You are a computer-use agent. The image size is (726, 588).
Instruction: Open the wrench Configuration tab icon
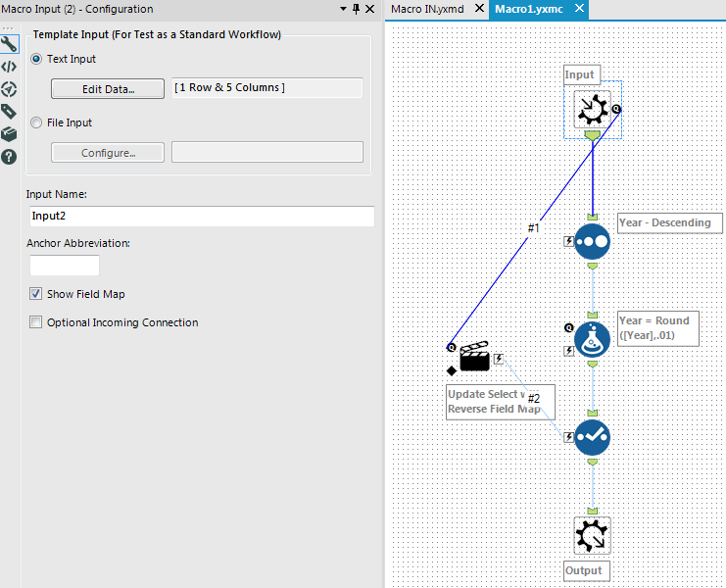tap(9, 44)
